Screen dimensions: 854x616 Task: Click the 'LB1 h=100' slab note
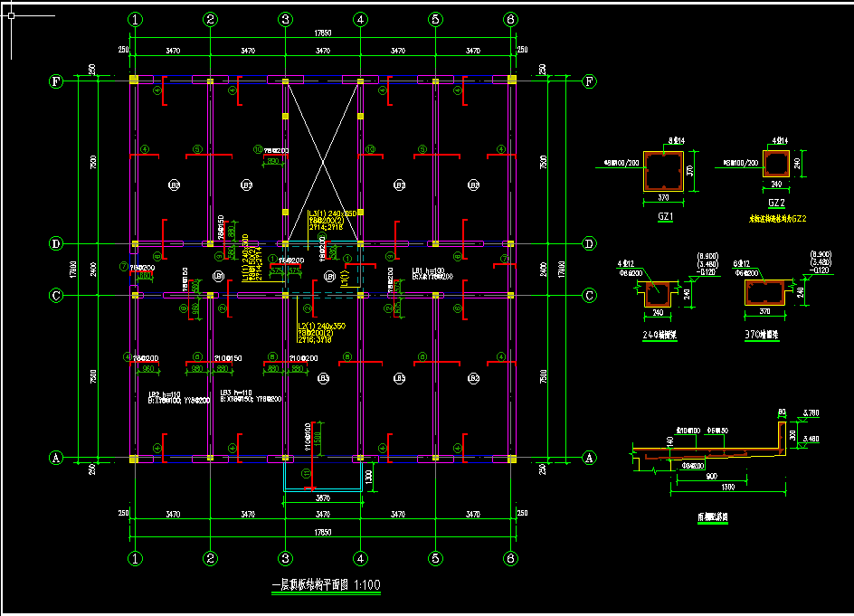coord(432,274)
